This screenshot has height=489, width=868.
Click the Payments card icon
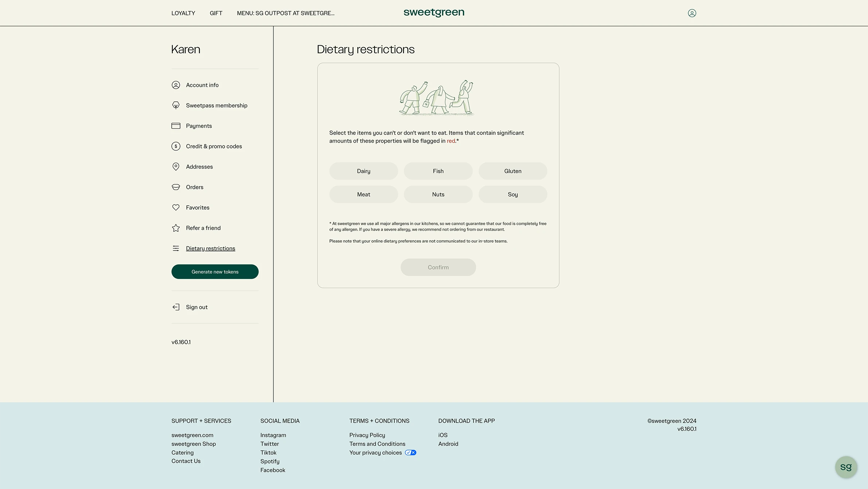[176, 126]
